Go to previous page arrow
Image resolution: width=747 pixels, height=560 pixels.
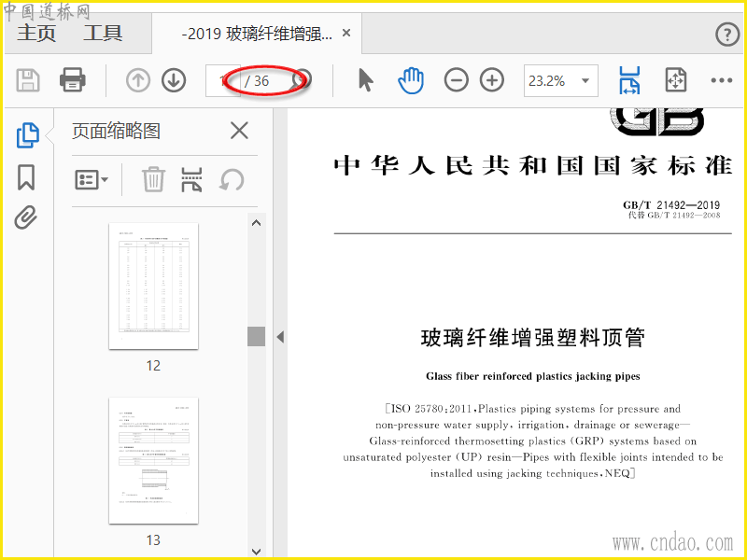point(138,80)
